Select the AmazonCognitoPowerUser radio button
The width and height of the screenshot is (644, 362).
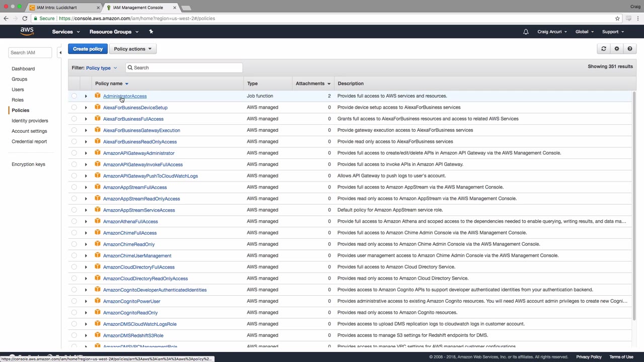[x=74, y=301]
